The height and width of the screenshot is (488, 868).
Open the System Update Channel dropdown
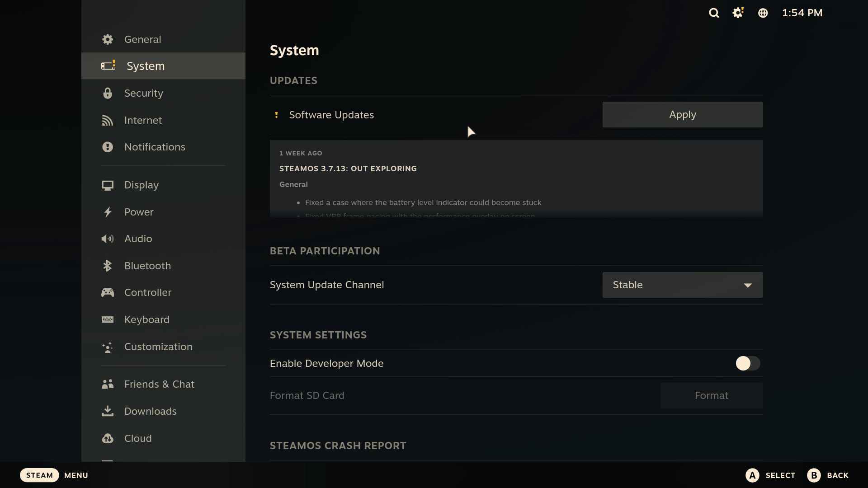(x=682, y=285)
